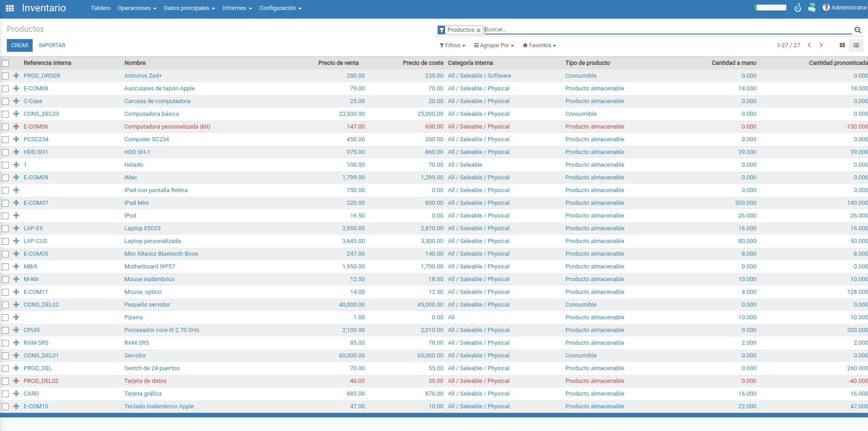Go to next page of products
Image resolution: width=868 pixels, height=431 pixels.
point(821,45)
